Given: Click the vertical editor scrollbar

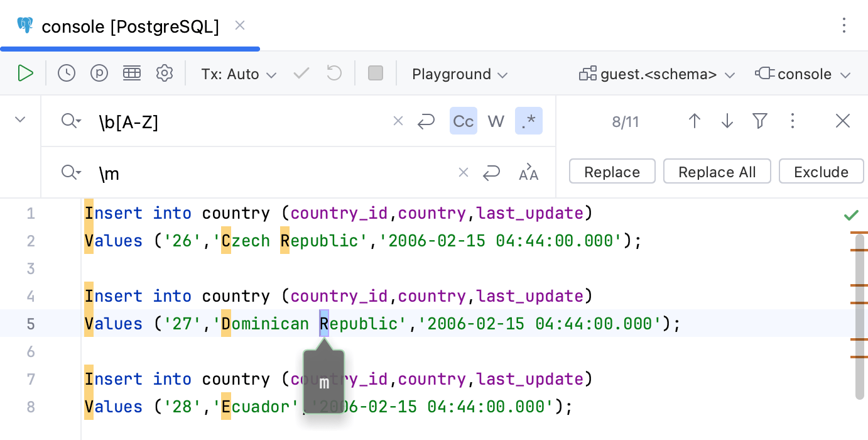Looking at the screenshot, I should tap(859, 314).
